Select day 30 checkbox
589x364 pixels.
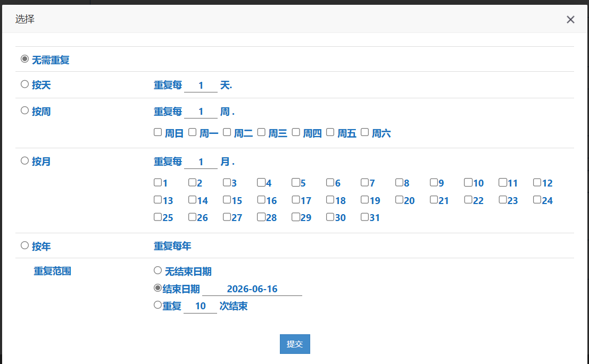click(x=330, y=217)
